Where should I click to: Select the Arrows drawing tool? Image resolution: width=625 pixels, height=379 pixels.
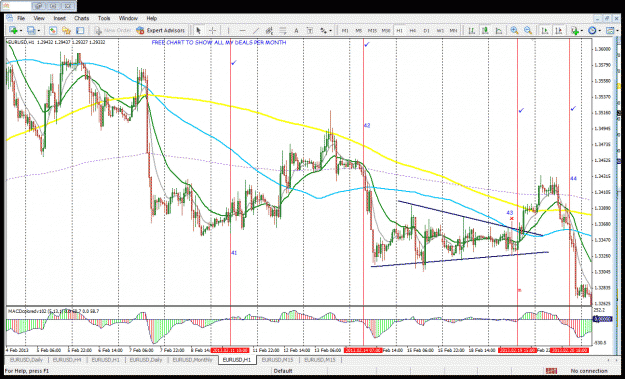[x=324, y=30]
